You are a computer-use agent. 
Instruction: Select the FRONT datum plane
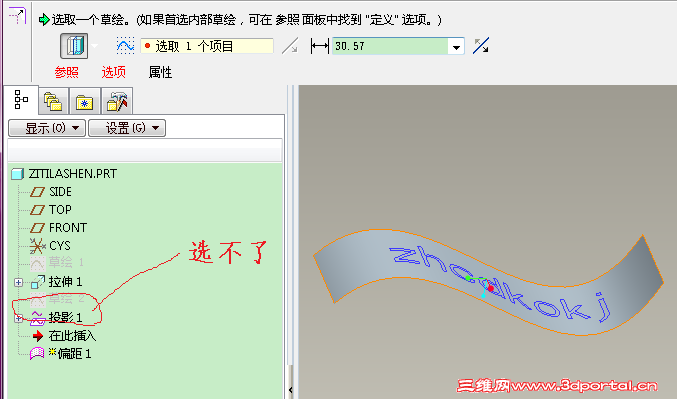click(68, 228)
